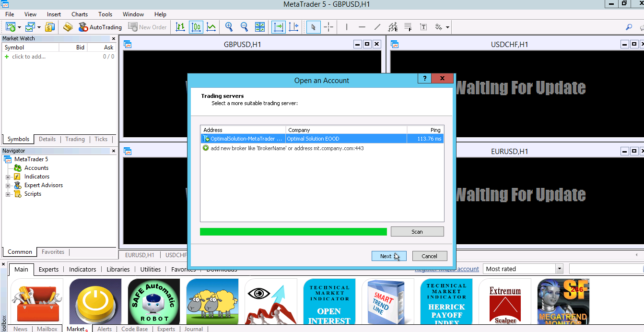Select the Accounts item in Navigator
Viewport: 644px width, 332px height.
36,168
